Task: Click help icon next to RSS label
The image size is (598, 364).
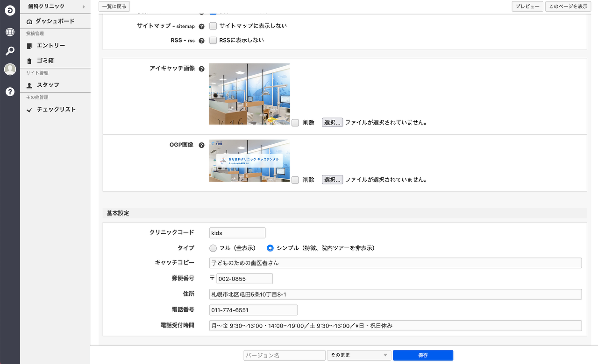Action: coord(202,41)
